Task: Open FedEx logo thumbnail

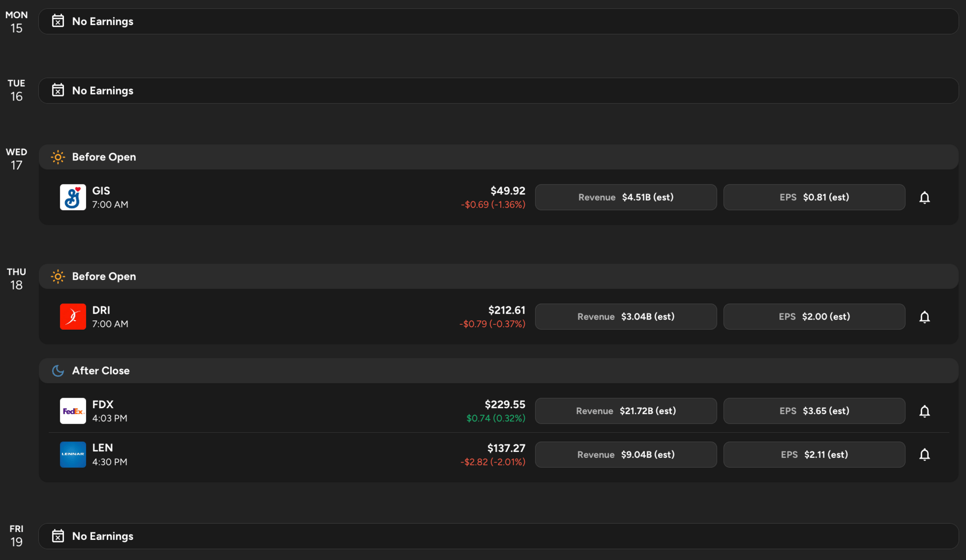Action: pos(73,411)
